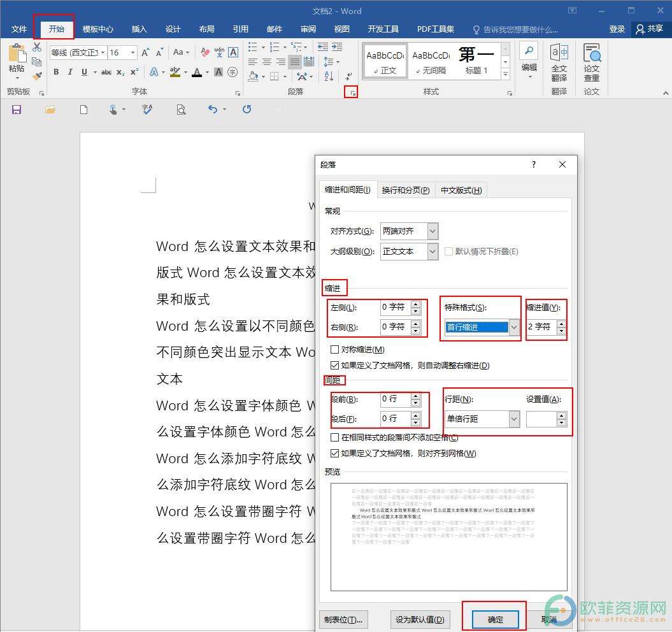Click the Distributed alignment icon
This screenshot has height=632, width=672.
(308, 62)
